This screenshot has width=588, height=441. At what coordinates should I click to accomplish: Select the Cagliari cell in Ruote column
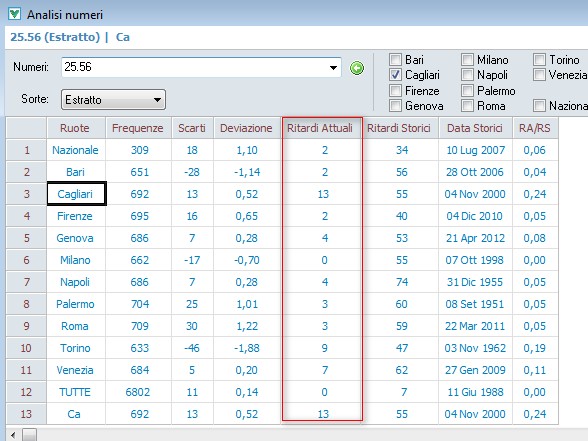[x=76, y=194]
